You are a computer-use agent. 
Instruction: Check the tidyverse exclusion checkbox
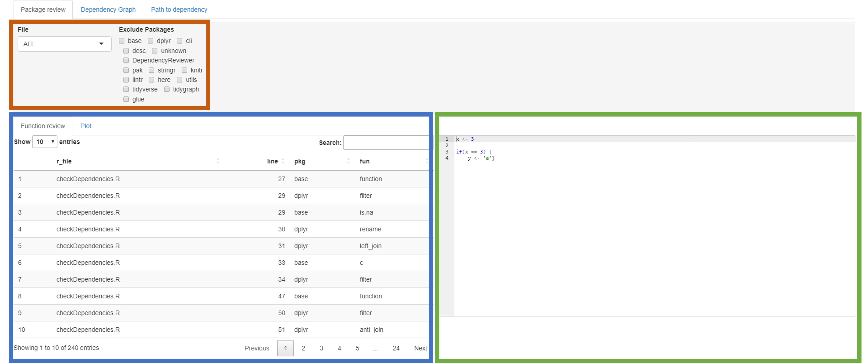[x=124, y=90]
